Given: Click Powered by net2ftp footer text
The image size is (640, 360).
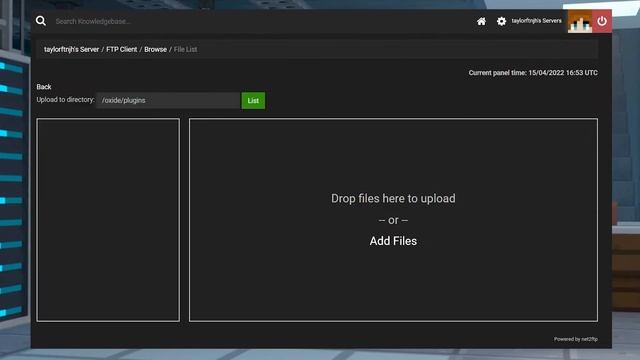Looking at the screenshot, I should (x=576, y=339).
